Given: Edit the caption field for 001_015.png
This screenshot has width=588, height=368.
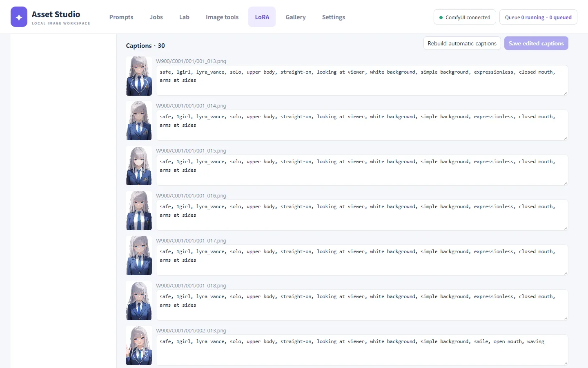Looking at the screenshot, I should 362,170.
